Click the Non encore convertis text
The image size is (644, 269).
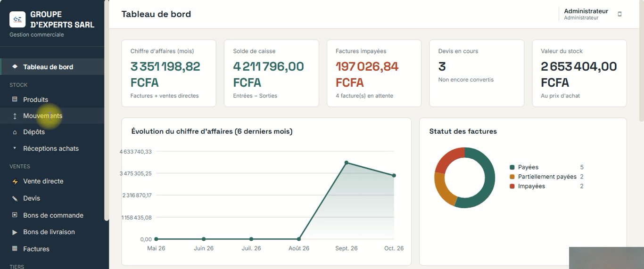(x=466, y=80)
